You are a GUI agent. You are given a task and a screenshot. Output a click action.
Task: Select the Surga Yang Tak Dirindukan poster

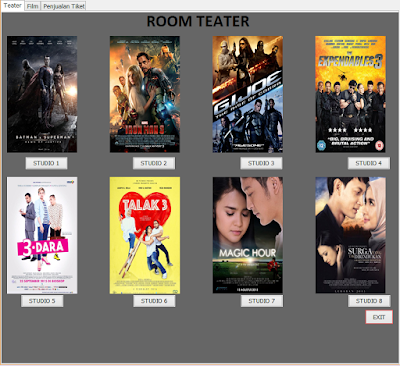pyautogui.click(x=351, y=235)
